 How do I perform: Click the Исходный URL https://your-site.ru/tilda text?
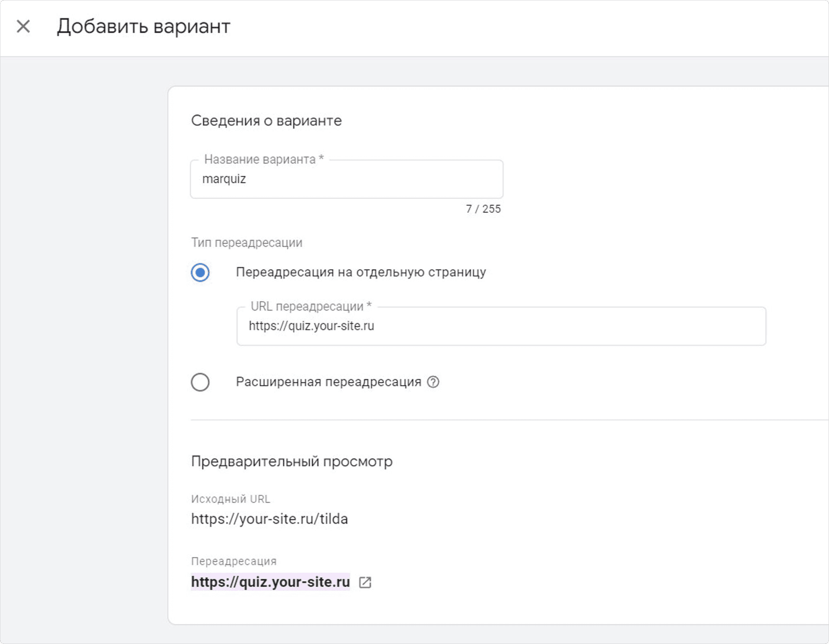click(x=269, y=519)
